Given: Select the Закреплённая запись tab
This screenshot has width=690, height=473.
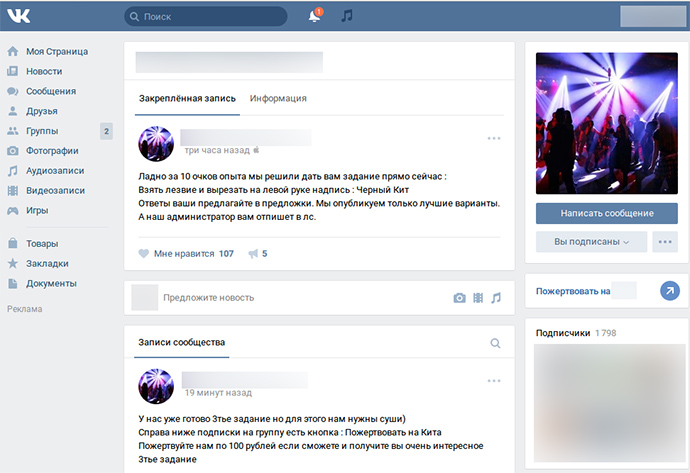Looking at the screenshot, I should pyautogui.click(x=187, y=99).
